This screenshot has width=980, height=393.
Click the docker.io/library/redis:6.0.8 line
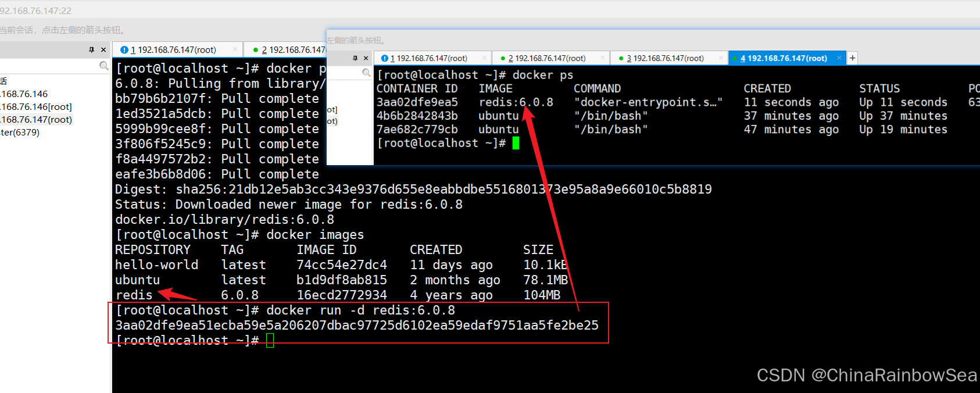pos(225,220)
